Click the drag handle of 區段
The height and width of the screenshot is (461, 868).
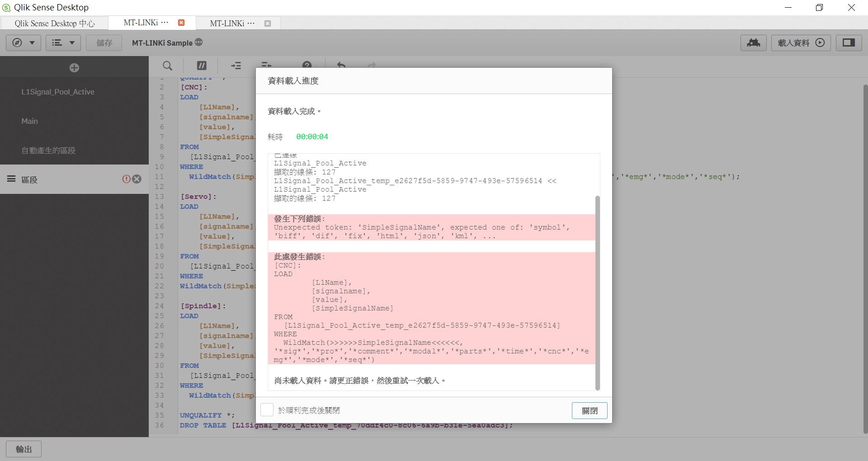[11, 179]
